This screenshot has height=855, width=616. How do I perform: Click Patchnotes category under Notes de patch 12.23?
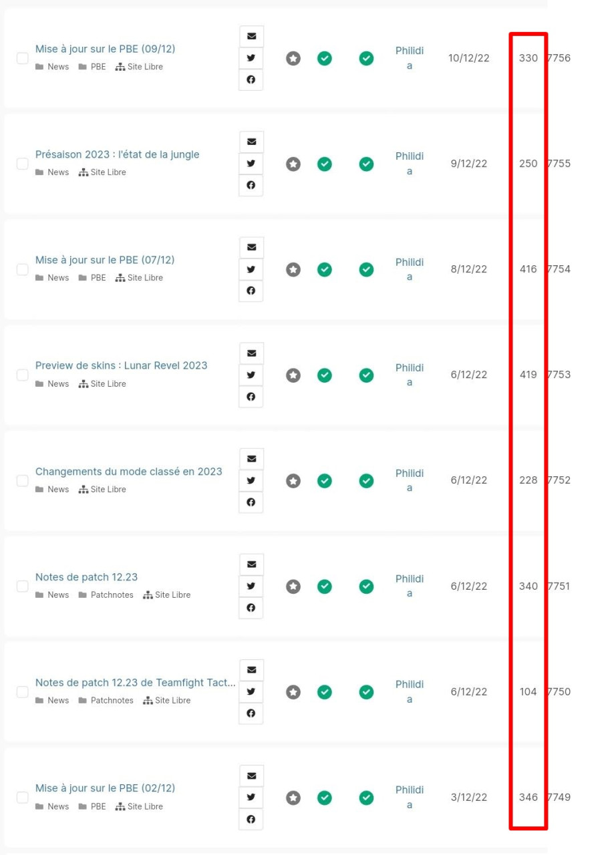coord(112,595)
